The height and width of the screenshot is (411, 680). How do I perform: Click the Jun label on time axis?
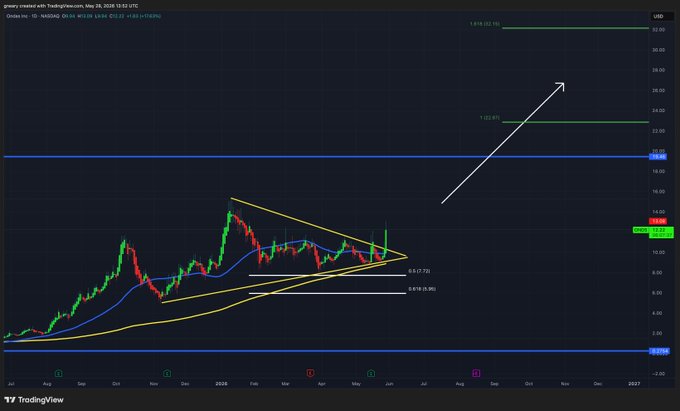click(389, 384)
